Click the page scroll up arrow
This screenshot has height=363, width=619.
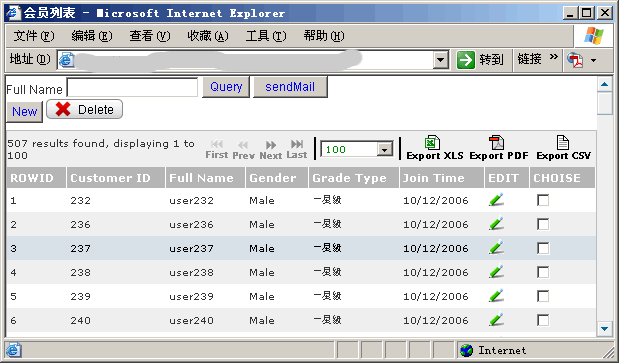604,84
